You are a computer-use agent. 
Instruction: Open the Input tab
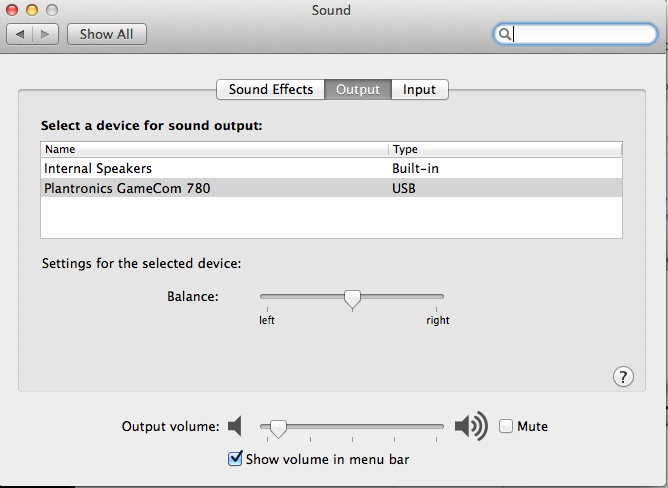click(419, 90)
